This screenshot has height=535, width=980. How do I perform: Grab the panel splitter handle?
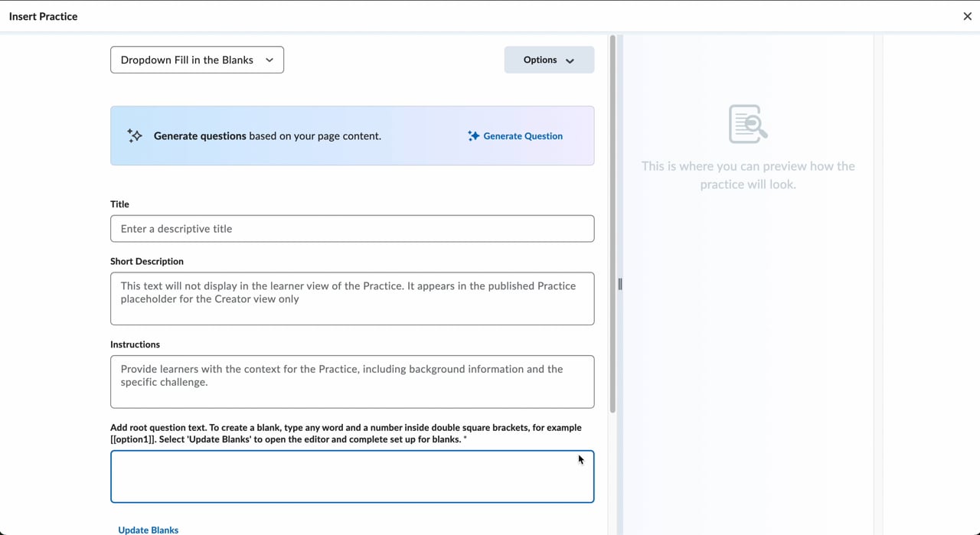coord(620,284)
